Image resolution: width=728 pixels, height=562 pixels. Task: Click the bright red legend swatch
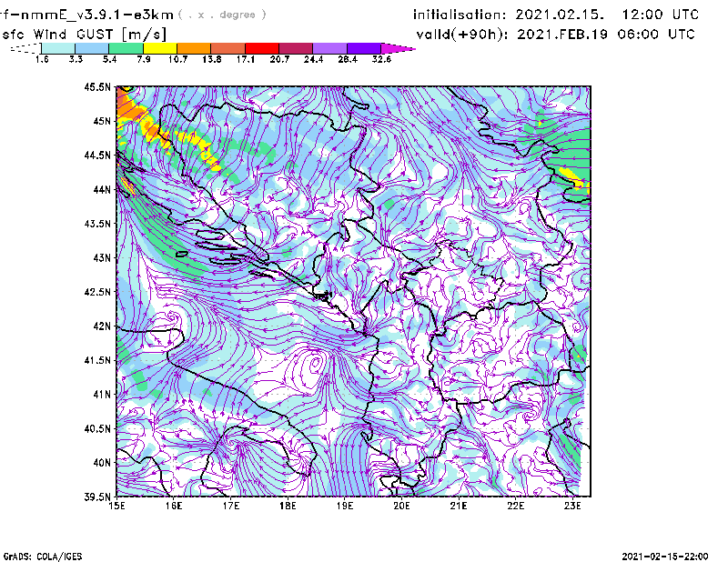(262, 48)
